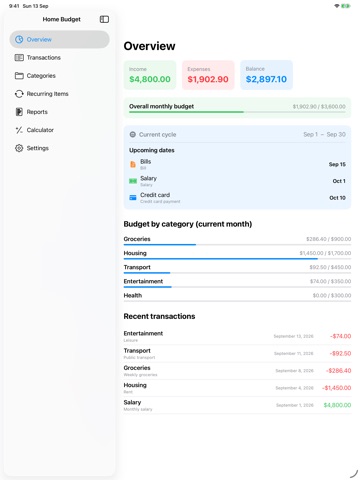
Task: Open the Housing Rent transaction
Action: coord(237,388)
